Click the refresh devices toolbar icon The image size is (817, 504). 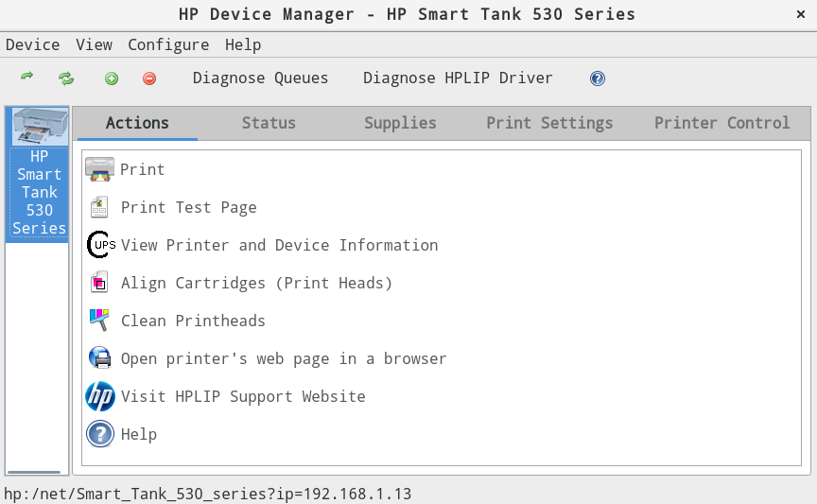point(66,78)
